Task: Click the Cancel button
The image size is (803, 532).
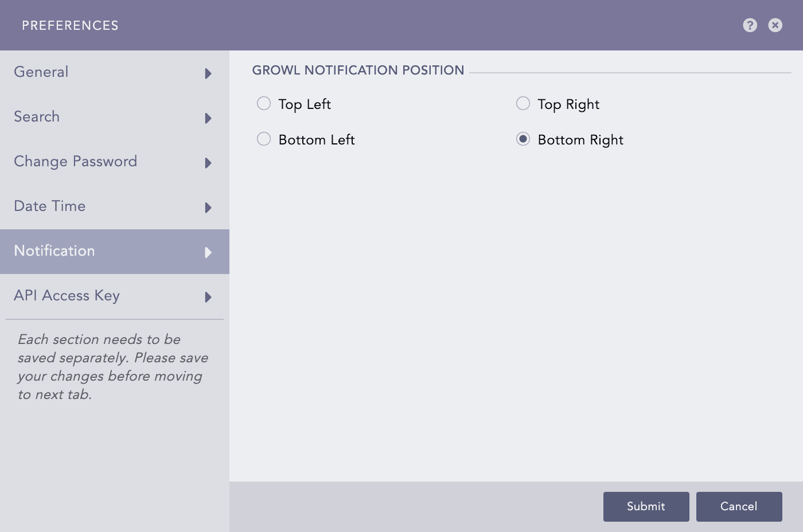Action: pos(739,506)
